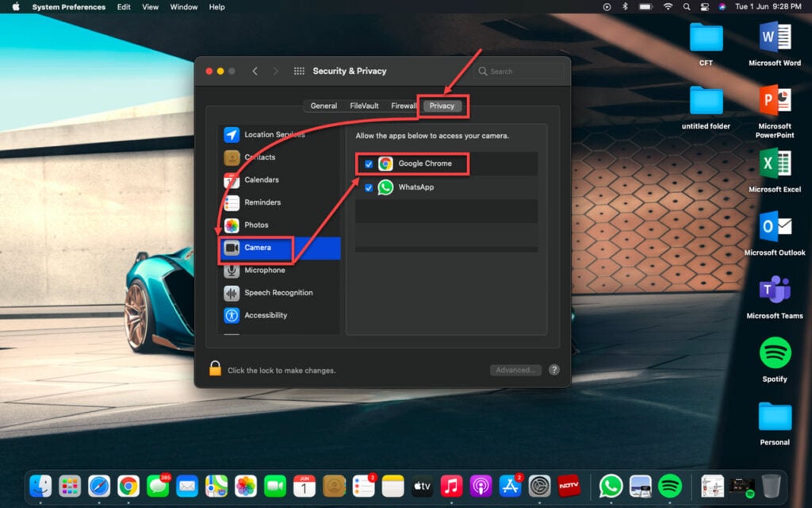The width and height of the screenshot is (812, 508).
Task: Open the Photos privacy category
Action: coord(280,225)
